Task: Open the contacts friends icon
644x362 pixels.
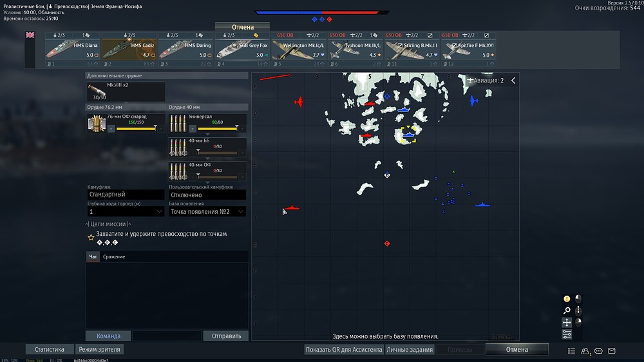Action: (585, 351)
